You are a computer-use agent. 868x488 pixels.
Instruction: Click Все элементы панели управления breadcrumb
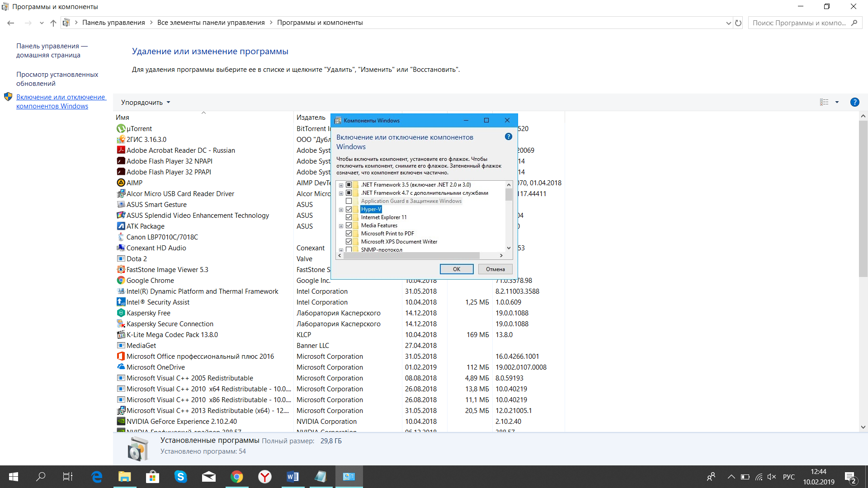211,23
